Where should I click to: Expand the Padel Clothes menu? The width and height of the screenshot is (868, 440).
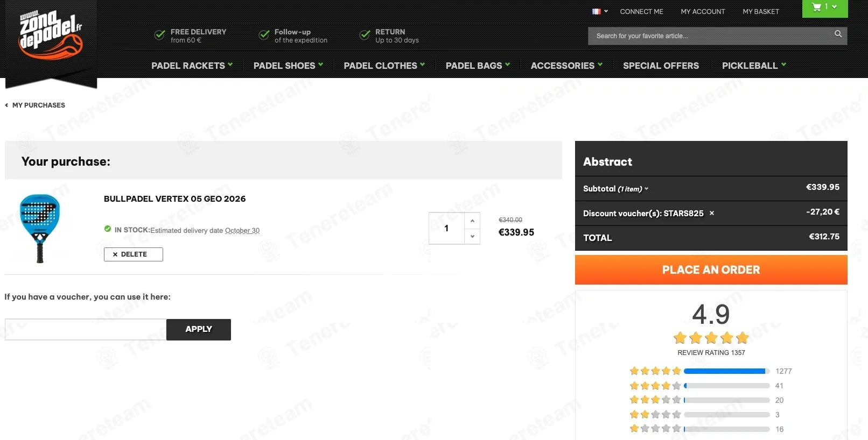point(384,66)
